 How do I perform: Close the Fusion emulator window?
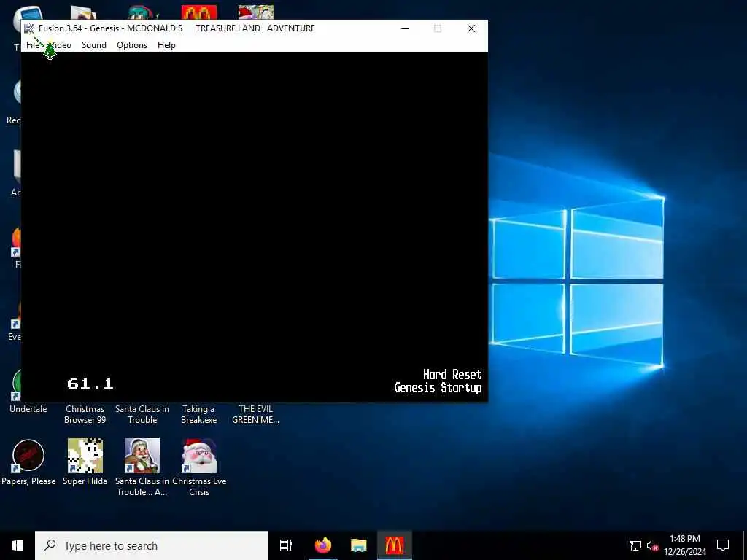coord(471,28)
